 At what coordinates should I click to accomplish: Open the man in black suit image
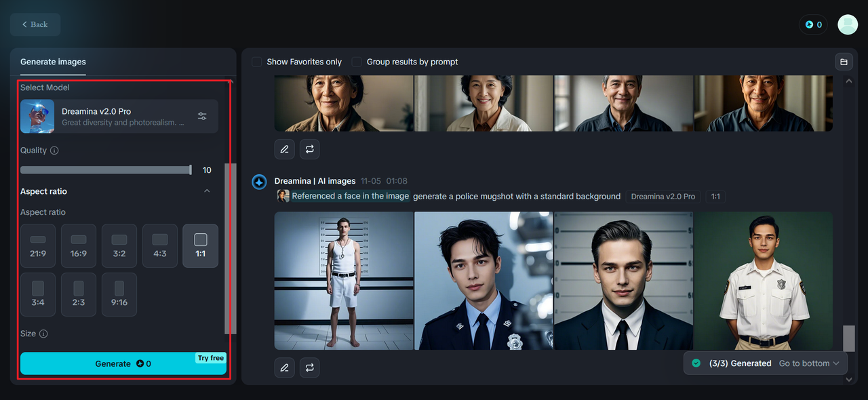tap(624, 281)
